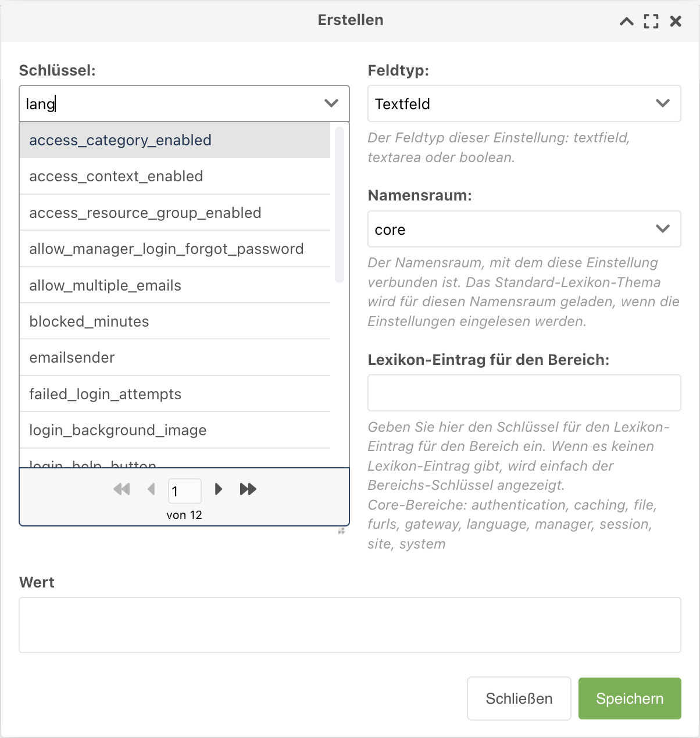
Task: Collapse the Erstellen window with the caret icon
Action: click(x=626, y=22)
